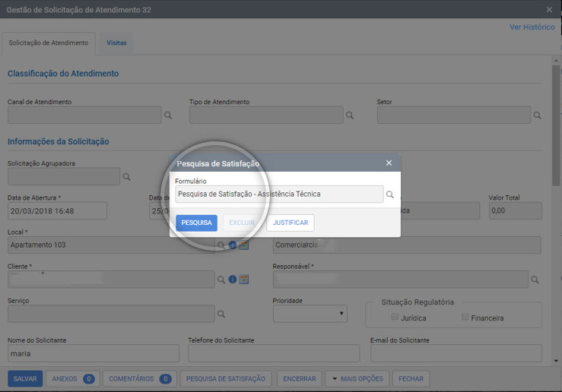Open ANEXOS attachments button
562x392 pixels.
[x=73, y=379]
